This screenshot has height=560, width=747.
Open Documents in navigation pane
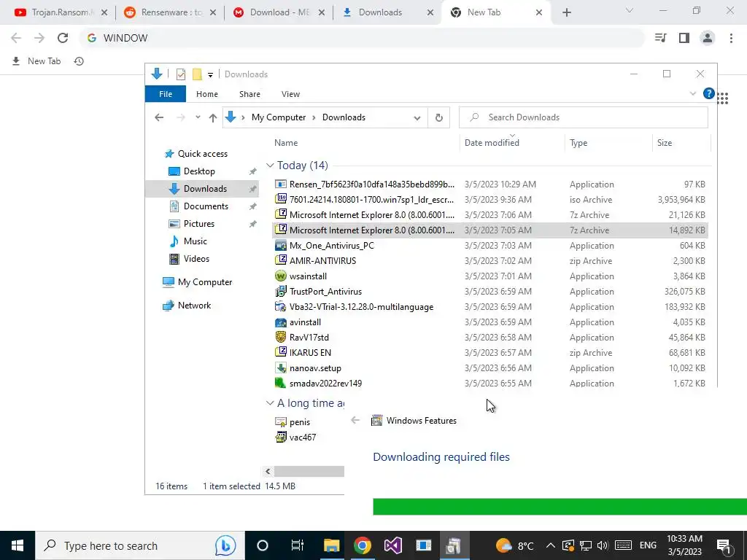coord(206,206)
